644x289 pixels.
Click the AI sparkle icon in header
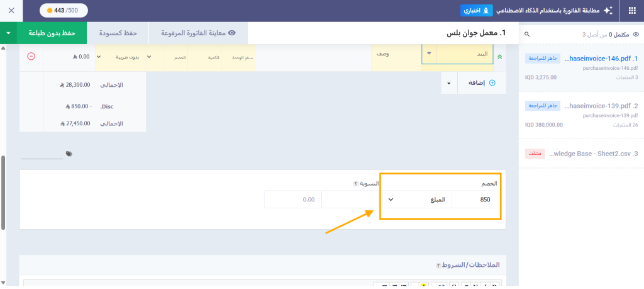(x=608, y=11)
